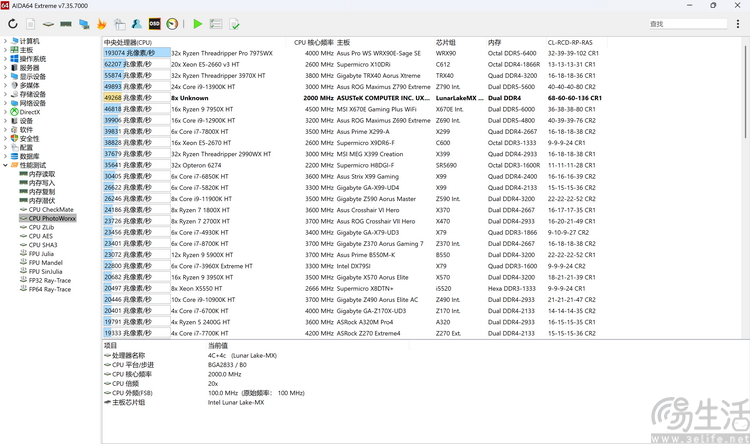Sort by CPU 核心频率 column header

314,42
